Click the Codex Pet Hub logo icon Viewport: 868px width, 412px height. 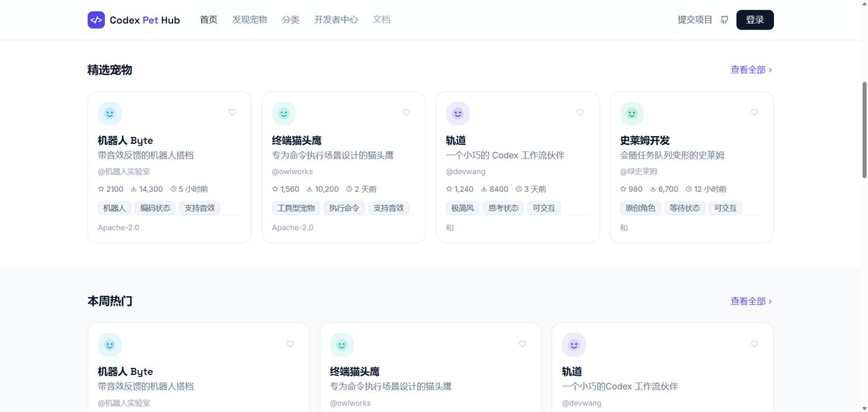(96, 20)
